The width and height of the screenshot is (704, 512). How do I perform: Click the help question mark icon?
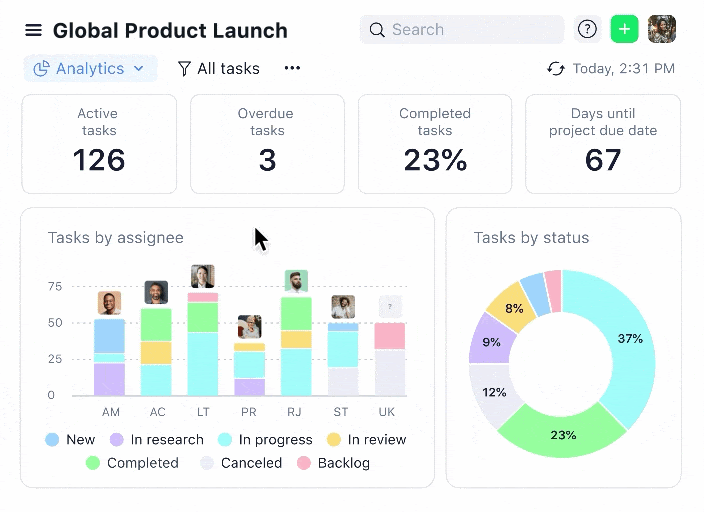tap(588, 30)
